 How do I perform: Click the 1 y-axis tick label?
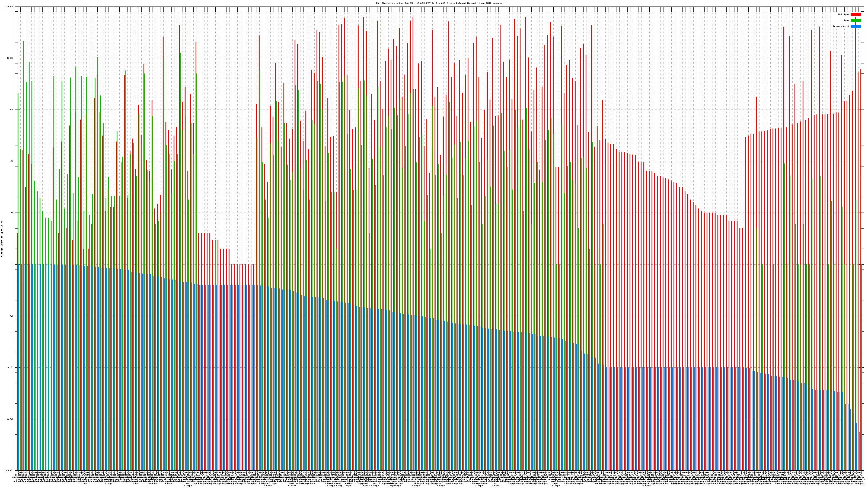(13, 264)
